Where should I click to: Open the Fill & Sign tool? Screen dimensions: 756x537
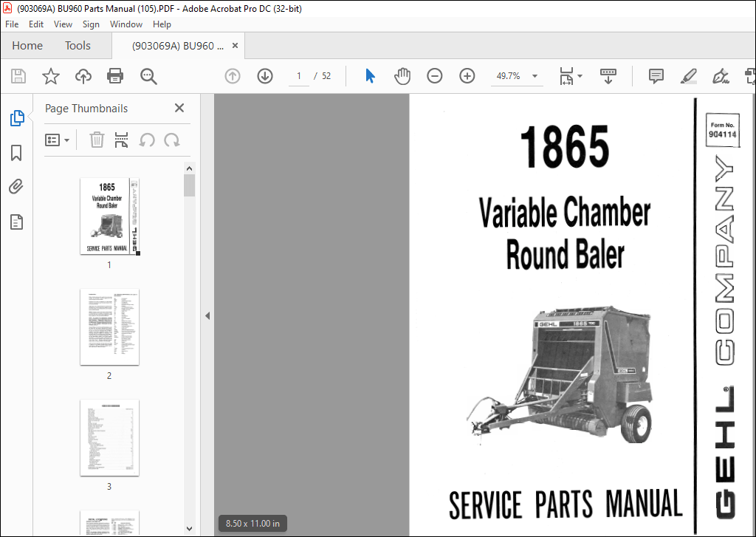click(x=721, y=76)
